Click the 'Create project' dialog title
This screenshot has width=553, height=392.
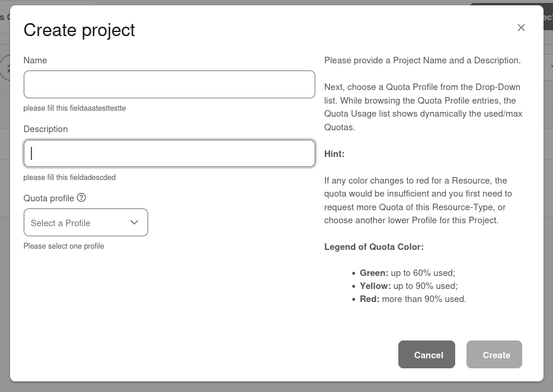click(79, 30)
